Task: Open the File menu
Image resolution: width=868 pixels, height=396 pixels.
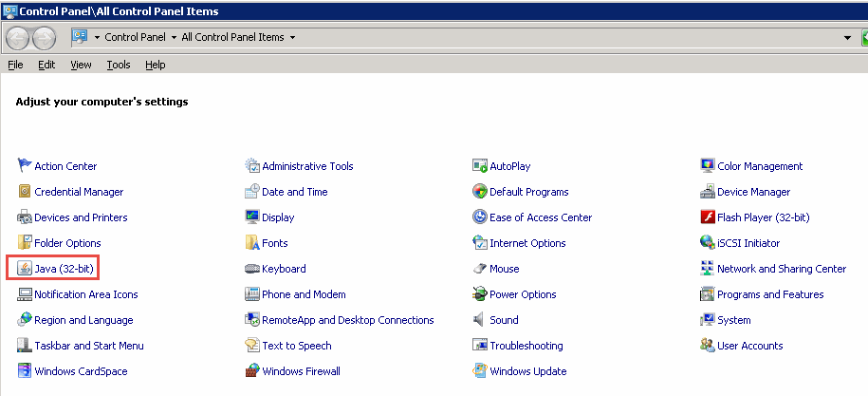Action: click(x=15, y=65)
